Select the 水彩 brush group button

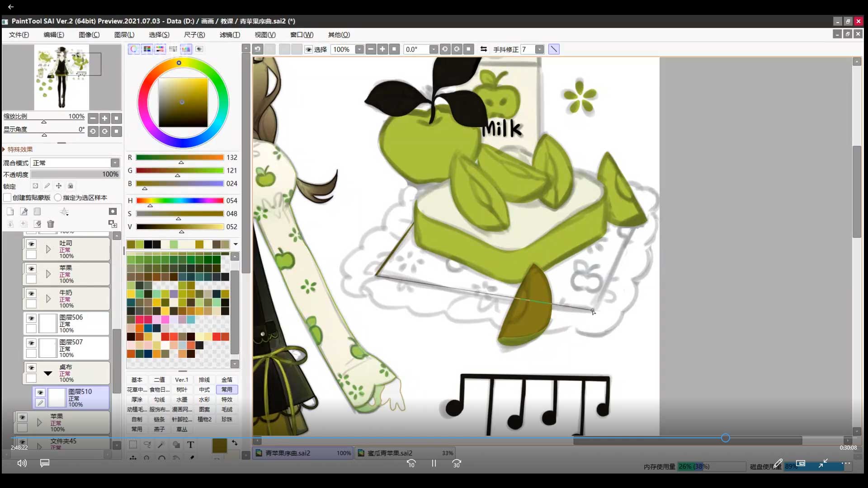coord(204,399)
